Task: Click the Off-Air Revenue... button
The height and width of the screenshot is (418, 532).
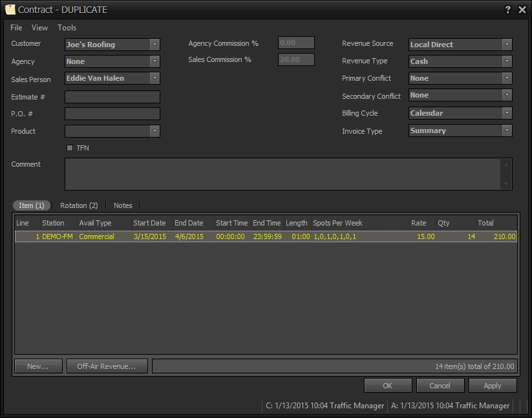Action: click(107, 366)
